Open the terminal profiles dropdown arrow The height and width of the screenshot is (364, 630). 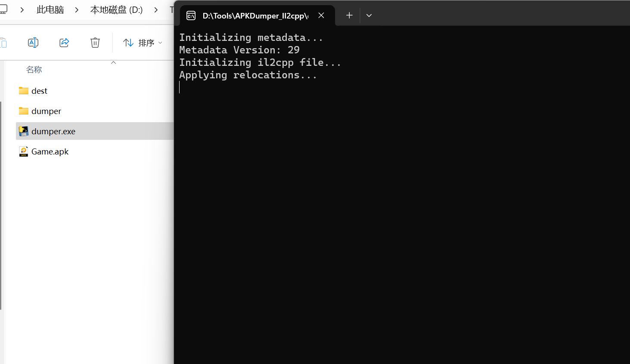pyautogui.click(x=369, y=15)
